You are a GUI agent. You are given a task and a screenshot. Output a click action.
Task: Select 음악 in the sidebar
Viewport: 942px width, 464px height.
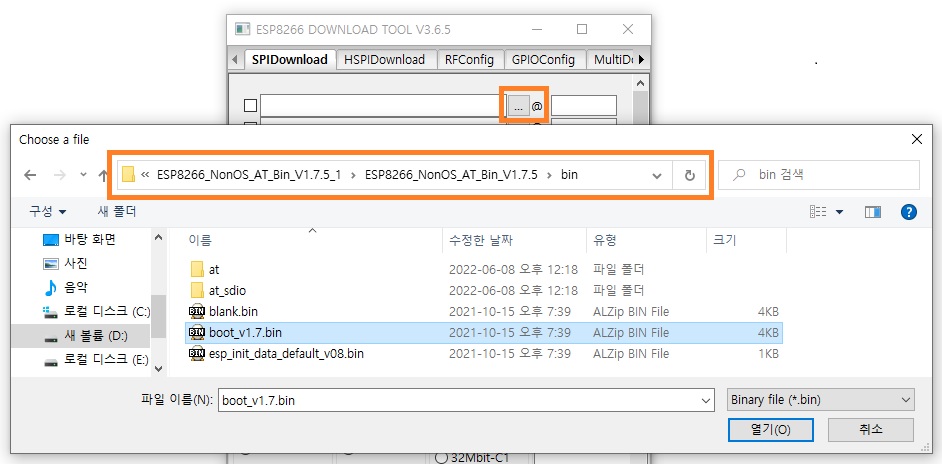65,287
